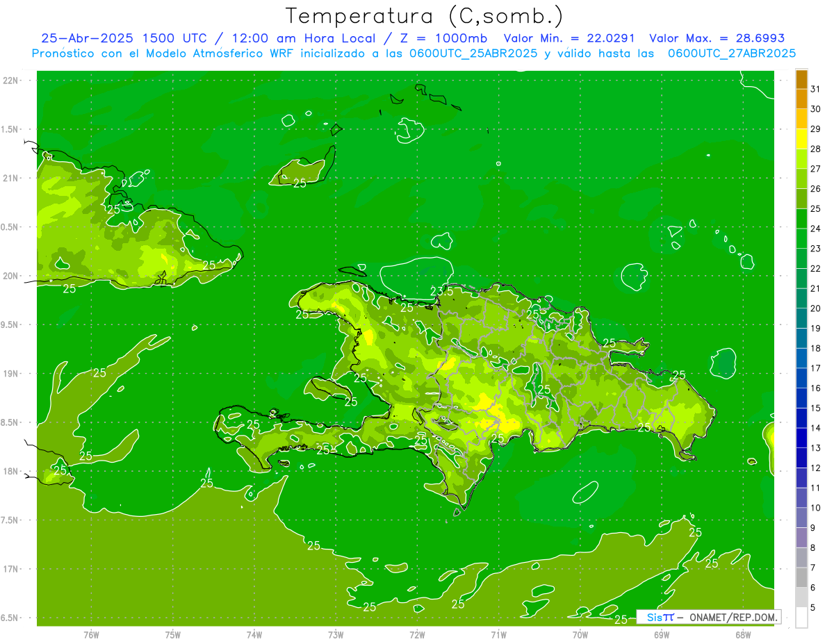Viewport: 834px width, 644px height.
Task: Click legend value 28
Action: coord(815,149)
